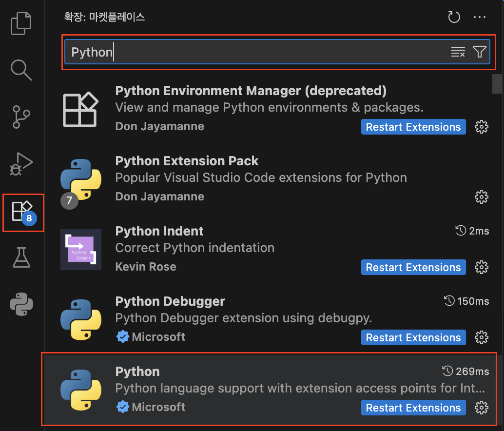Open the Python view in activity bar
Image resolution: width=504 pixels, height=431 pixels.
(x=21, y=304)
